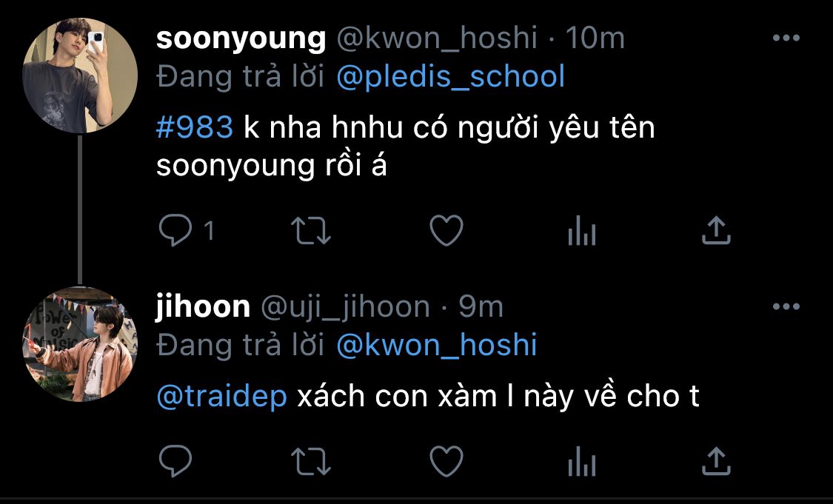This screenshot has height=504, width=833.
Task: Like jihoon's reply with heart icon
Action: click(446, 461)
